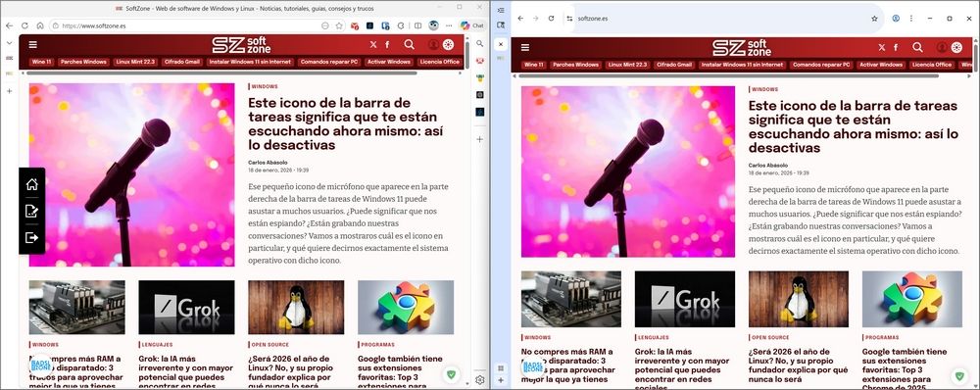Image resolution: width=980 pixels, height=390 pixels.
Task: Select 'Comandos reparar PC' tag in Edge window
Action: (x=328, y=63)
